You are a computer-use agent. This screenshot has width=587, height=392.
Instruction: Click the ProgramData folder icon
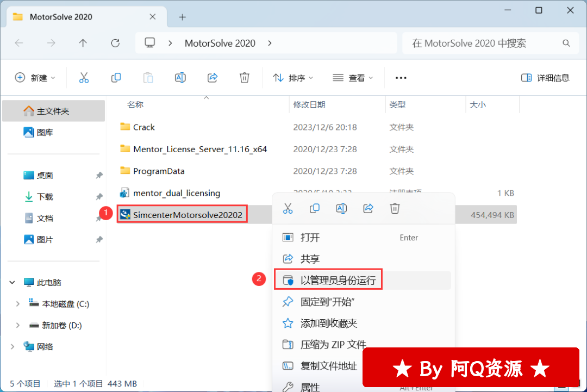pyautogui.click(x=124, y=170)
